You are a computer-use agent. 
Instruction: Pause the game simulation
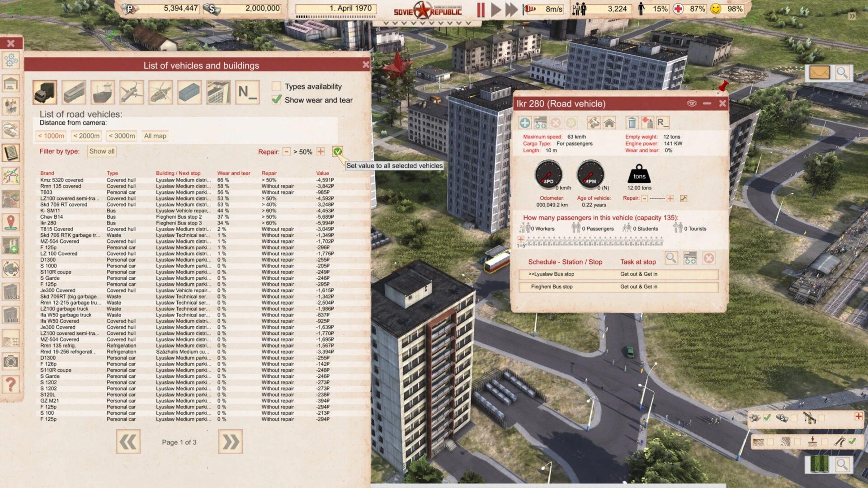coord(481,9)
